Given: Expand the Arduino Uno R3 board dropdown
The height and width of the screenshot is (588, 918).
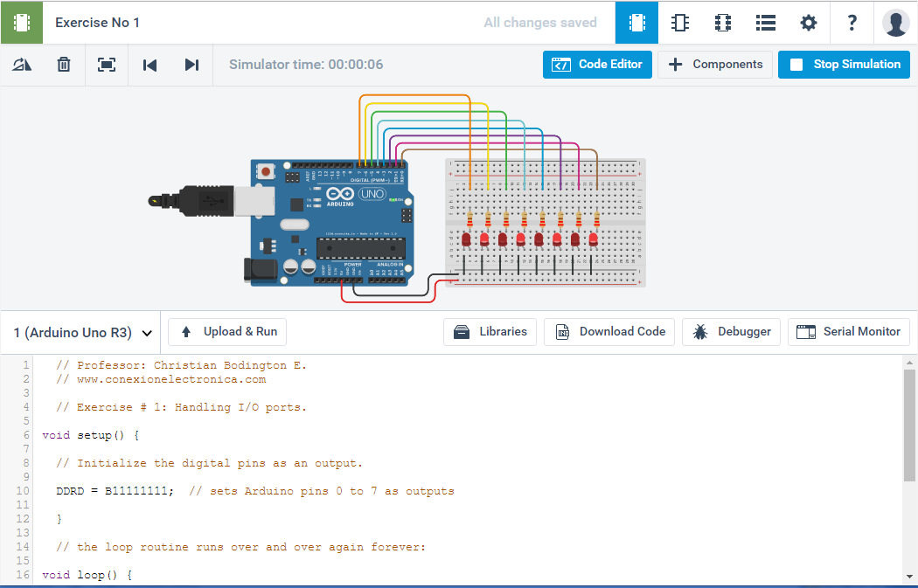Looking at the screenshot, I should (x=82, y=332).
